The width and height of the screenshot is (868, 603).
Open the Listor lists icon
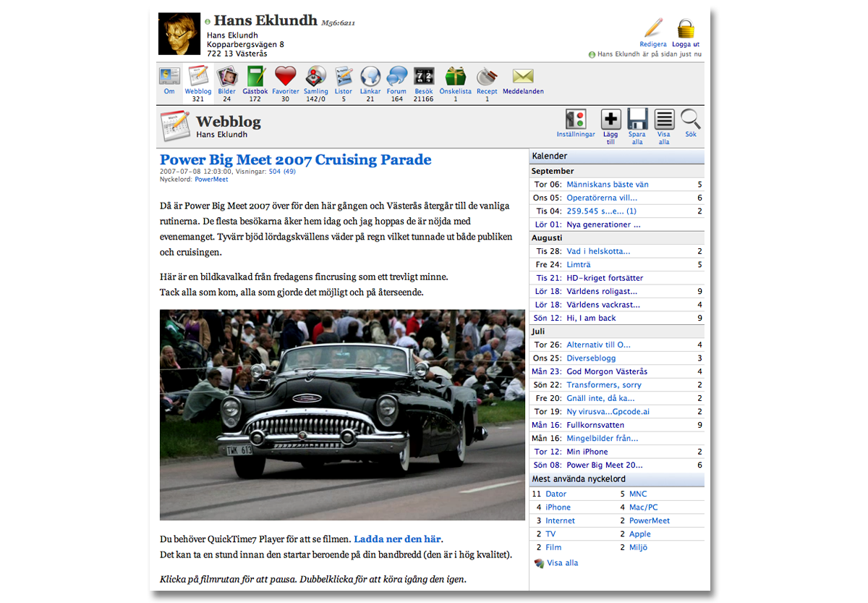[x=344, y=76]
